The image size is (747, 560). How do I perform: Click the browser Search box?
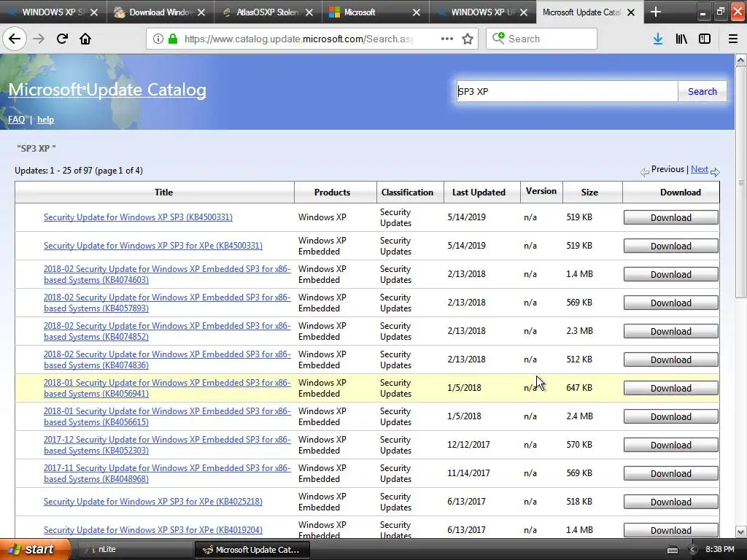(x=542, y=39)
